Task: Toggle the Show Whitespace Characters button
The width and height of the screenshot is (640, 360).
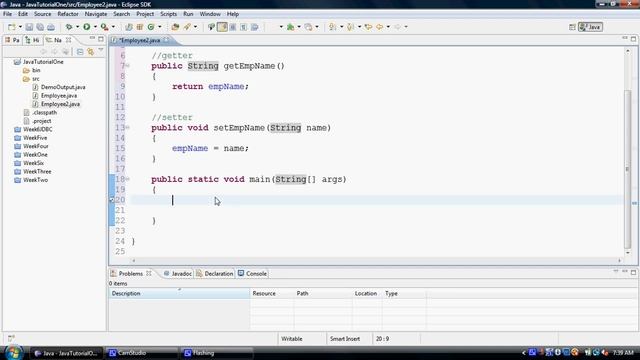Action: [x=244, y=27]
